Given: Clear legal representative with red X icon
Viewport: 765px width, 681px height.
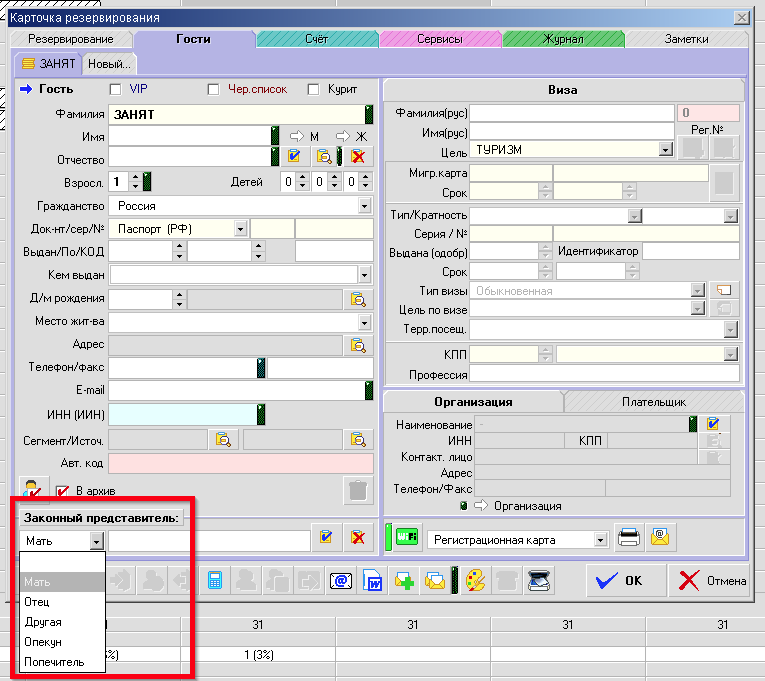Looking at the screenshot, I should click(x=357, y=539).
